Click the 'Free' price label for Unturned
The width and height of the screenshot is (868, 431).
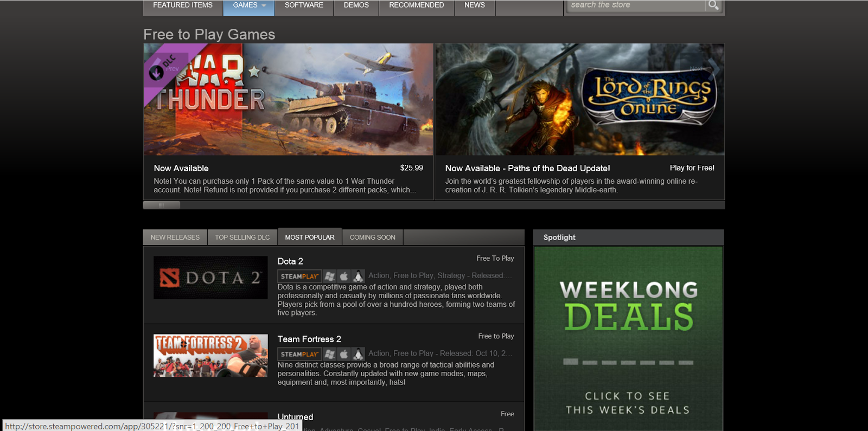point(507,414)
